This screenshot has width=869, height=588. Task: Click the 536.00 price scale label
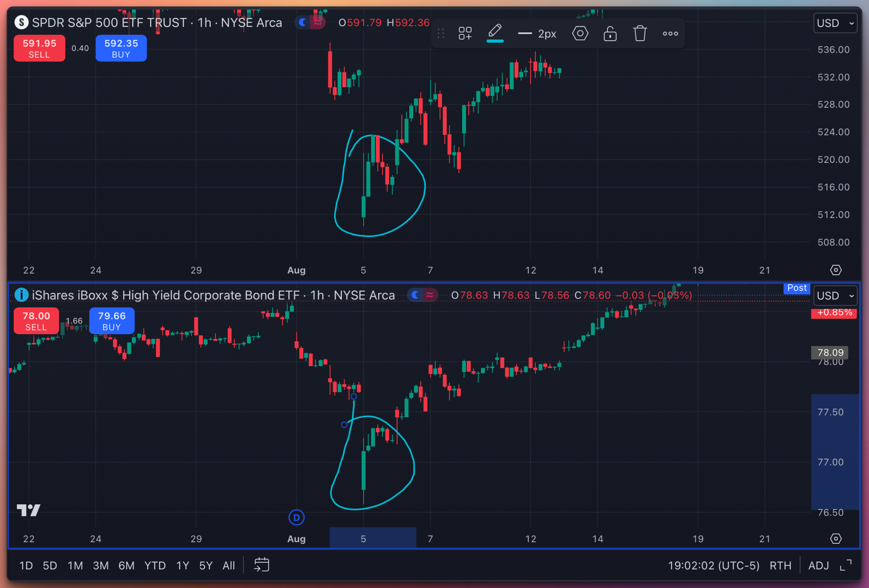click(x=833, y=50)
